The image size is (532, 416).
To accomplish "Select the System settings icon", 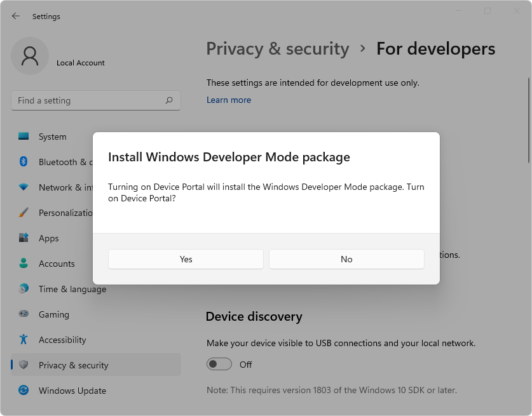I will pos(24,137).
